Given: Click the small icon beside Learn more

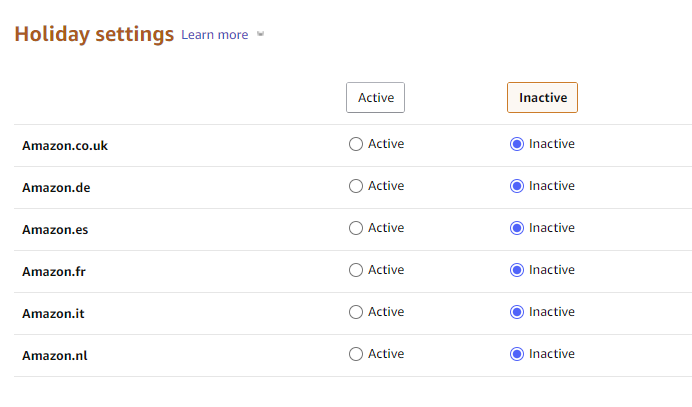Looking at the screenshot, I should 261,35.
